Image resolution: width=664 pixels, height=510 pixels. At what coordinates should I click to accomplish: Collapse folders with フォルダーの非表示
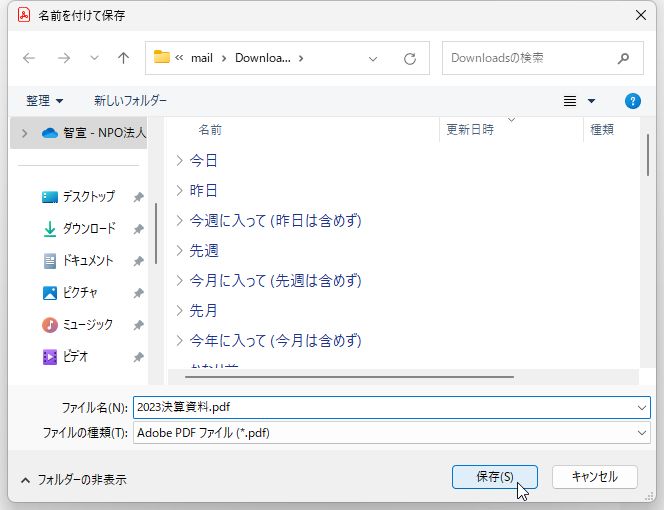point(74,480)
